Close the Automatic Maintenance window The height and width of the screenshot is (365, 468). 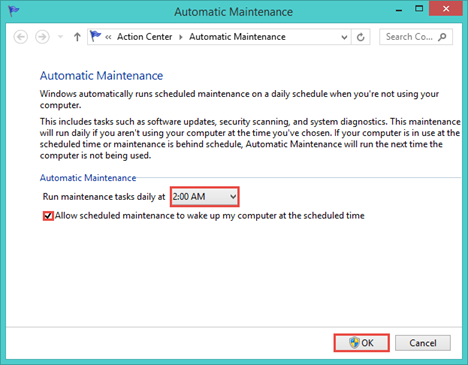(446, 9)
